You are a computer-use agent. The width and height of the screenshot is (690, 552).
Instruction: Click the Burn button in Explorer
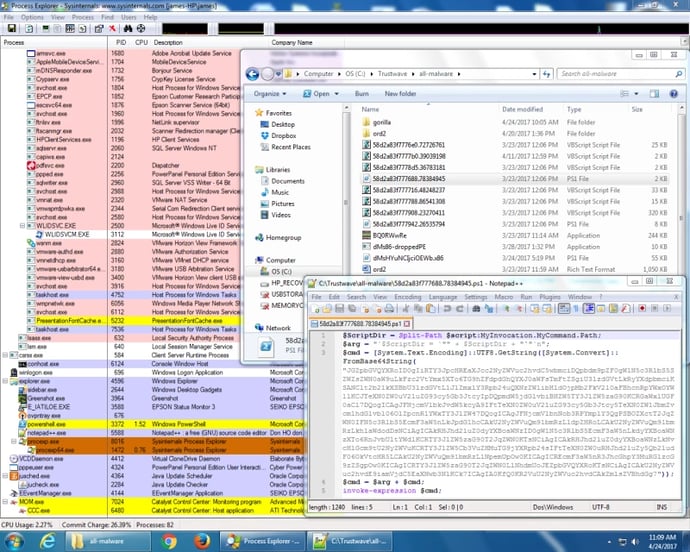[362, 94]
